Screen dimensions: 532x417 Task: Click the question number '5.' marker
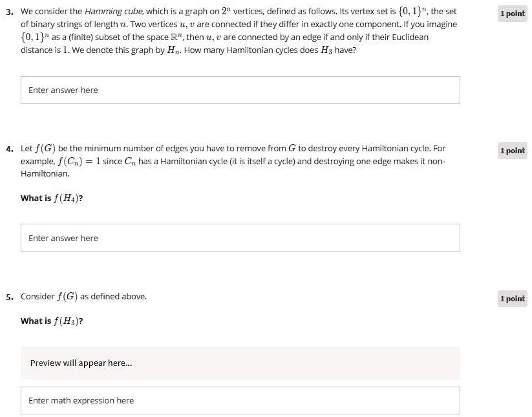8,296
